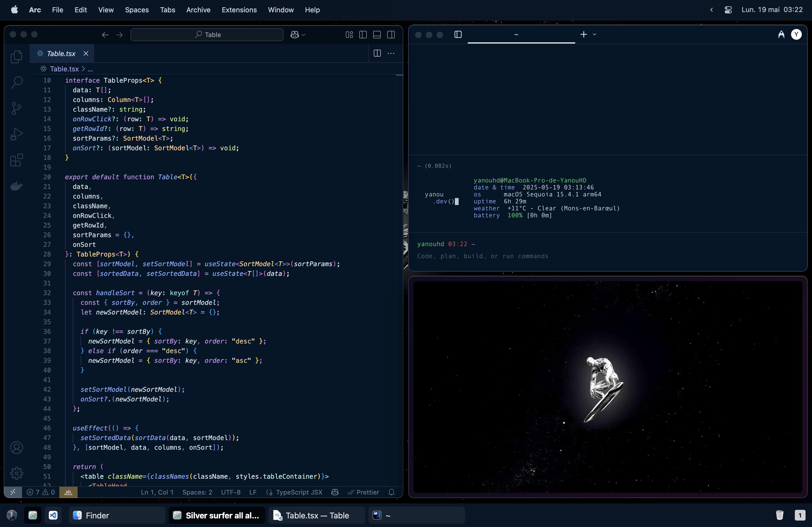Open the Run and Debug view

(16, 134)
